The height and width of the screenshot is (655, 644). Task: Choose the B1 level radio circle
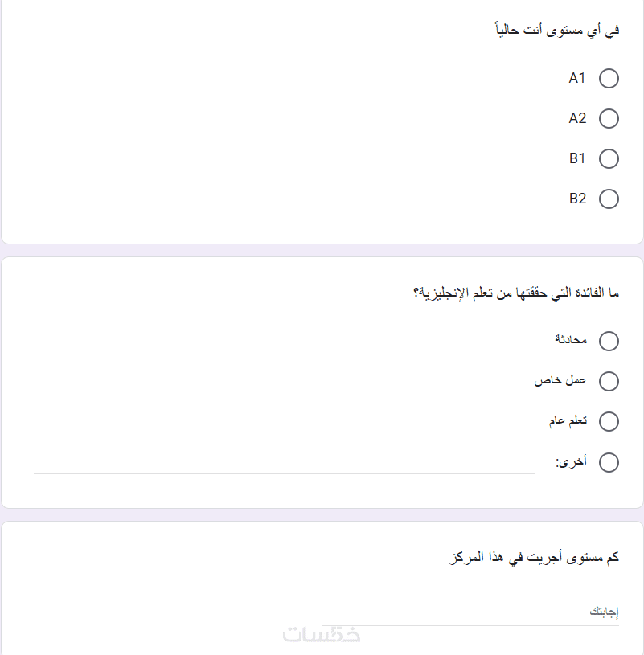[x=609, y=158]
